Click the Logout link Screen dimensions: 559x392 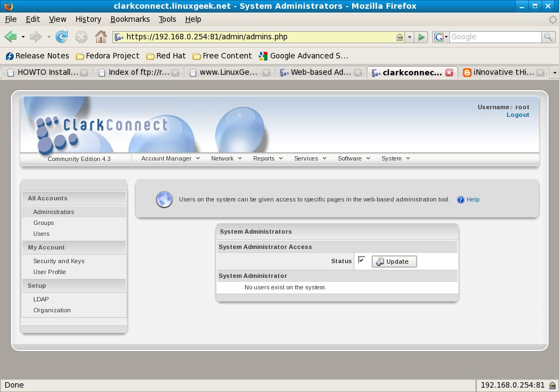click(x=518, y=115)
